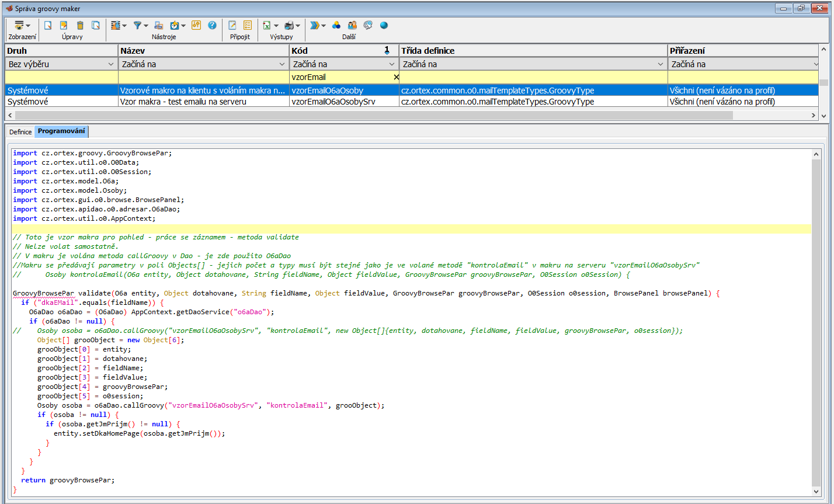Click the new record icon in Úpravy
Screen dimensions: 834x504
[x=48, y=26]
